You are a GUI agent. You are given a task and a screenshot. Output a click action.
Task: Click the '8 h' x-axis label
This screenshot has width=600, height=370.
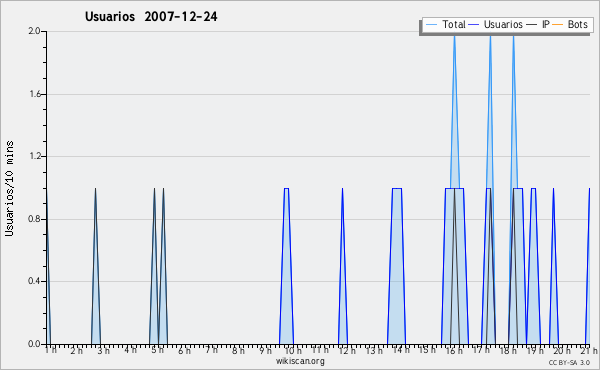point(238,350)
